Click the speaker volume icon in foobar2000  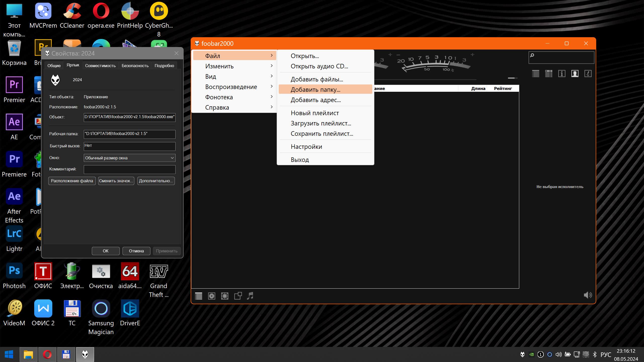point(588,295)
